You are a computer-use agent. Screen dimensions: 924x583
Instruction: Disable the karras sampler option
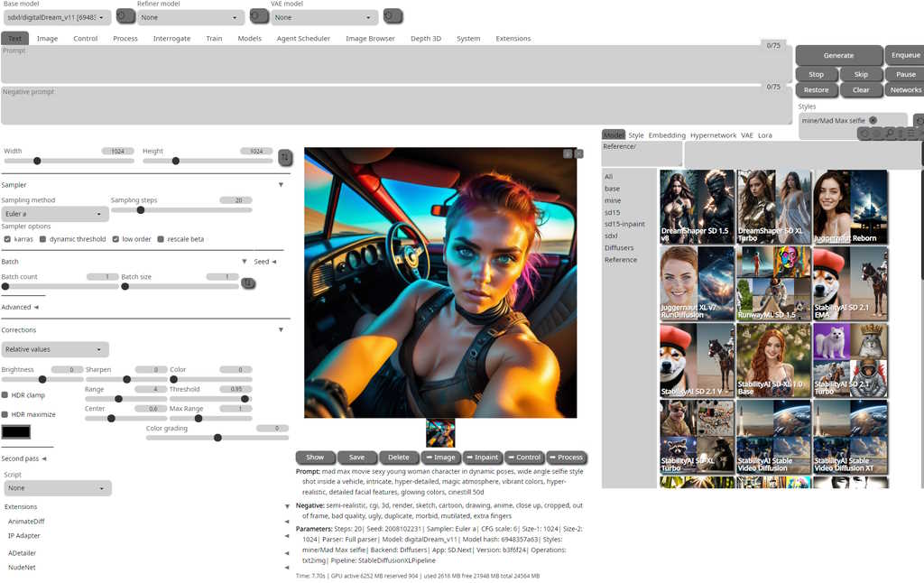(x=8, y=239)
